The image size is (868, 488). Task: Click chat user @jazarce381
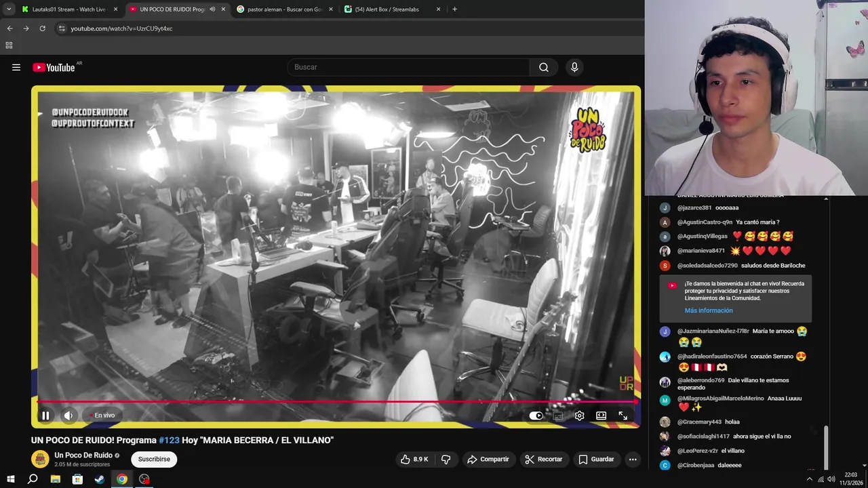tap(694, 208)
